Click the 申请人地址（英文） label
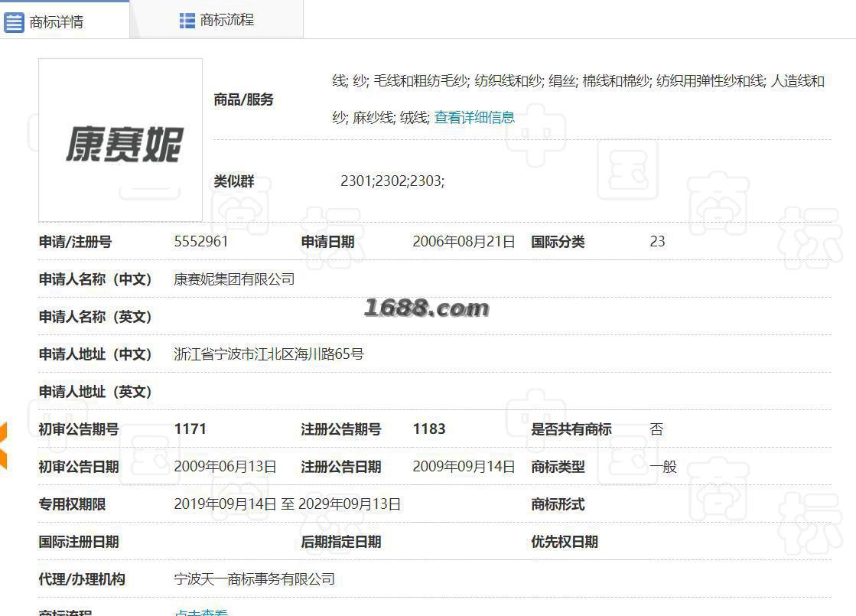Viewport: 856px width, 616px height. pyautogui.click(x=95, y=392)
